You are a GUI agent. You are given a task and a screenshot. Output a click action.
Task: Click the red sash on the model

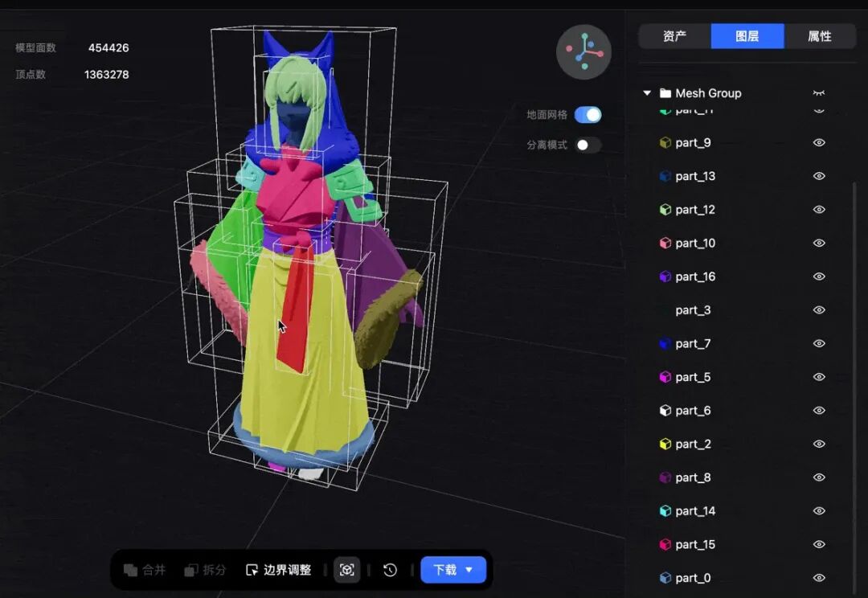pos(296,310)
